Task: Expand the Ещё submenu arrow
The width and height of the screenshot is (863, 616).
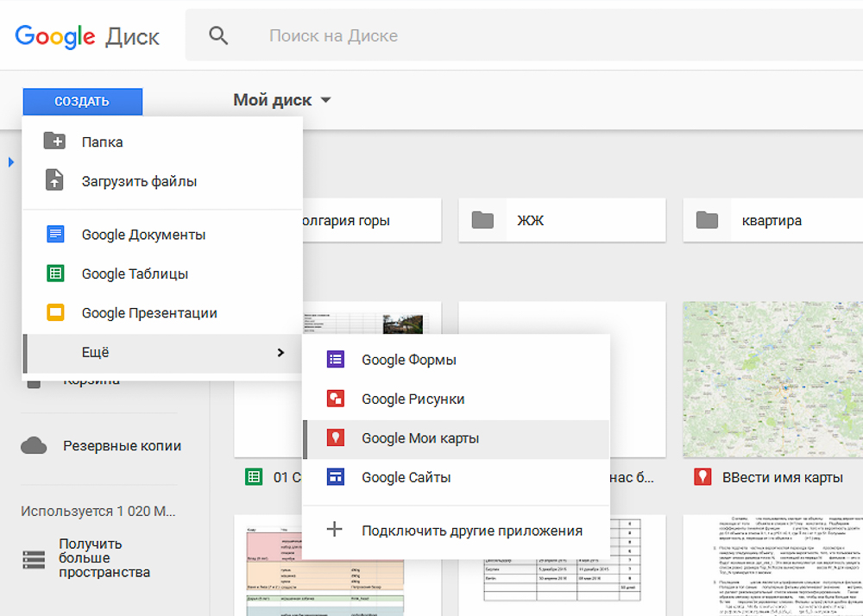Action: click(x=280, y=353)
